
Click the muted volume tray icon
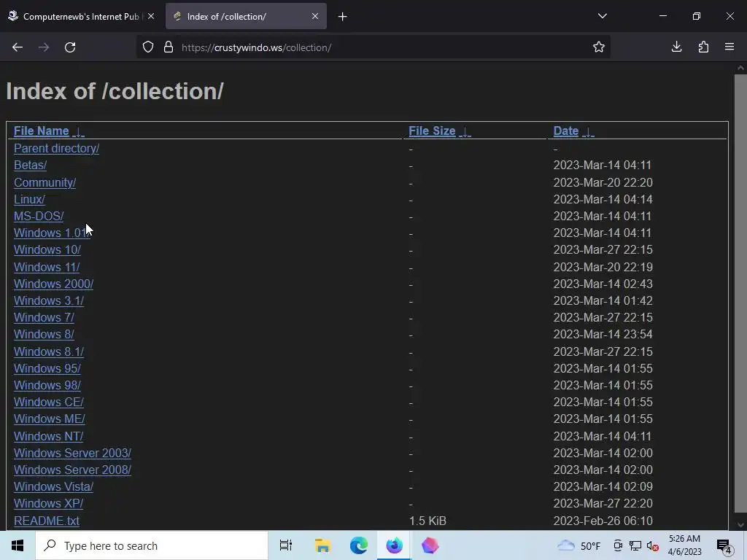653,545
